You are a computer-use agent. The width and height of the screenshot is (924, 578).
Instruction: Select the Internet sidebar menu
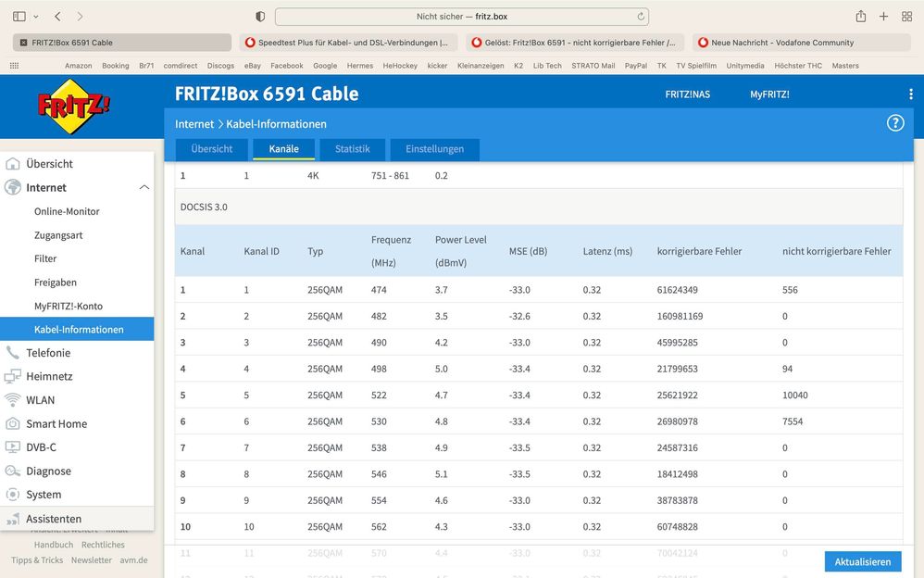pos(46,187)
